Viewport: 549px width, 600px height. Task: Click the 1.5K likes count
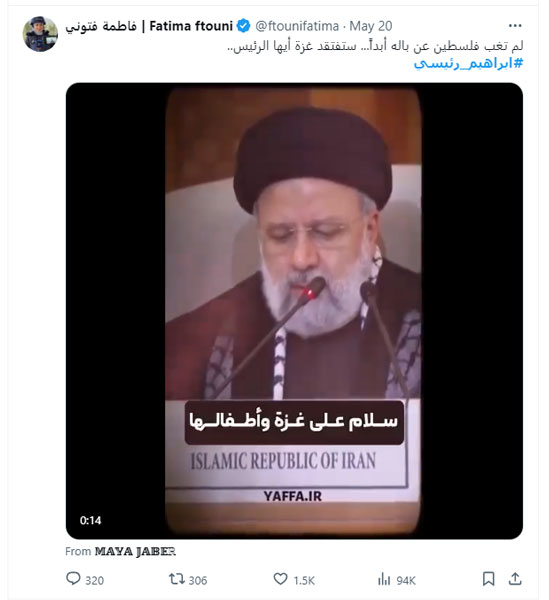coord(304,580)
